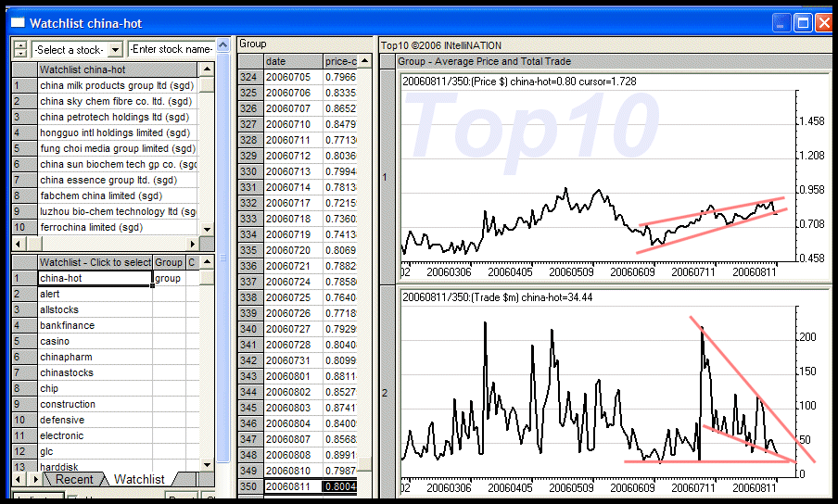Select china petrotech holdings ltd row
838x504 pixels.
pyautogui.click(x=117, y=117)
